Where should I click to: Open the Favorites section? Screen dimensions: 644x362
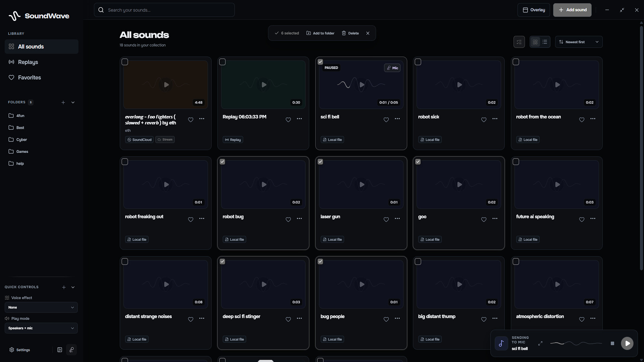pos(42,77)
